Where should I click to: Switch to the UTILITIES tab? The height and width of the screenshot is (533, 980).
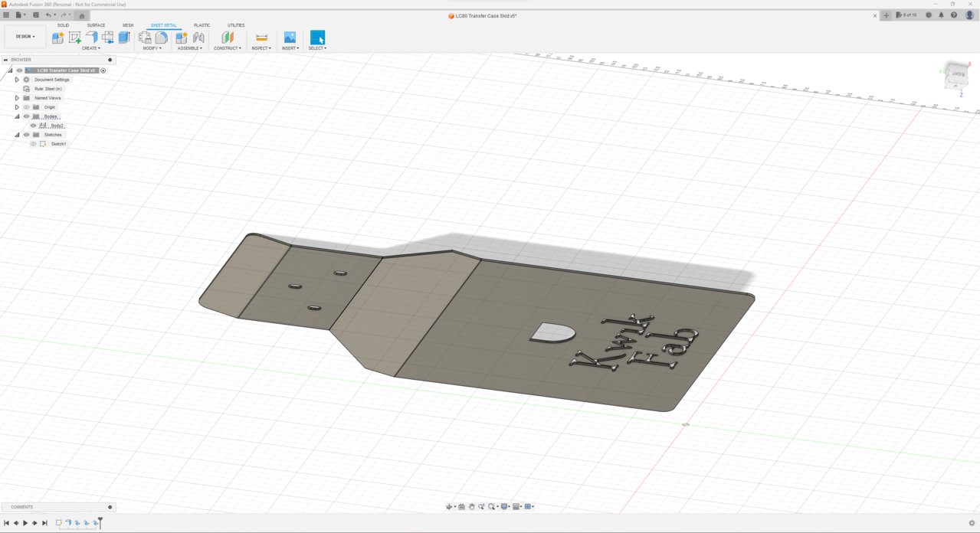point(236,25)
